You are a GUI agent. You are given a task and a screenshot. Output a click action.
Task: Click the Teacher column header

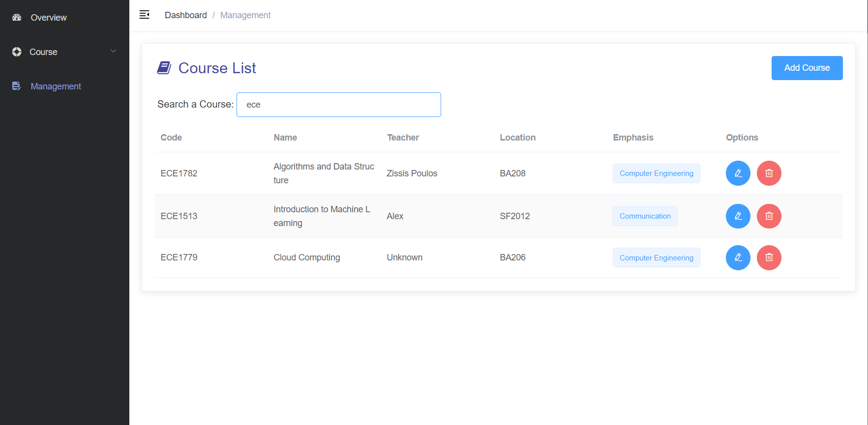coord(403,138)
